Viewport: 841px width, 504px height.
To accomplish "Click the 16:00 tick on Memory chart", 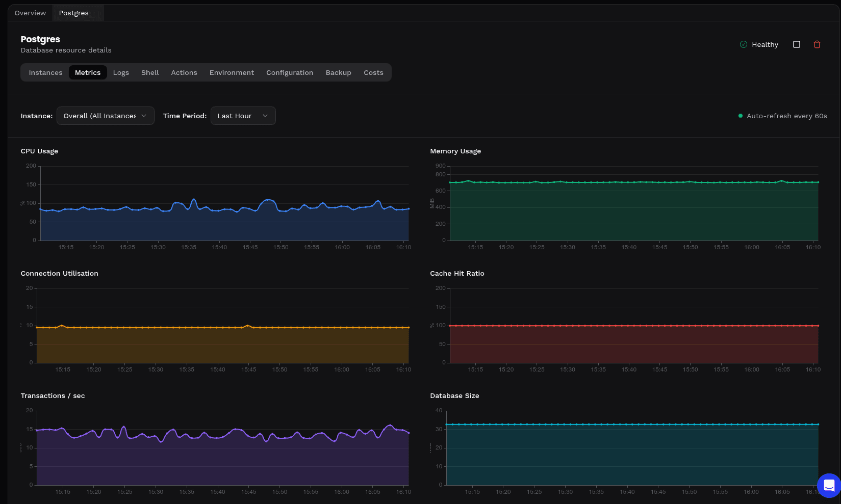I will click(x=752, y=247).
